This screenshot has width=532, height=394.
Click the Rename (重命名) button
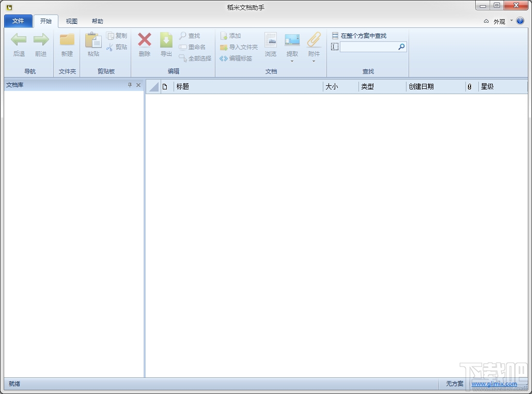(x=192, y=47)
